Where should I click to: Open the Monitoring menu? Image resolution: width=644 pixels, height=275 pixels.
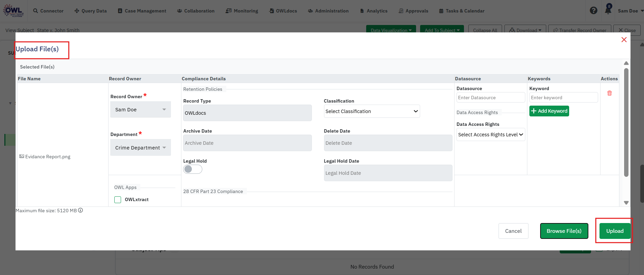point(242,11)
